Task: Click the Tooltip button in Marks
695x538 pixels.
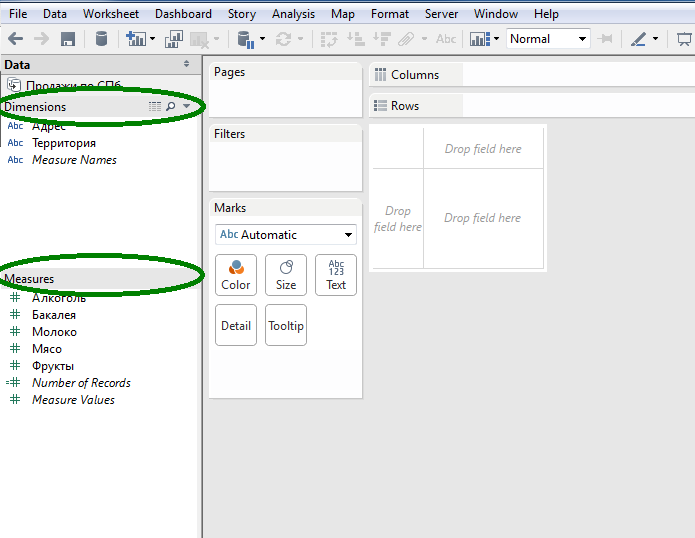Action: [286, 325]
